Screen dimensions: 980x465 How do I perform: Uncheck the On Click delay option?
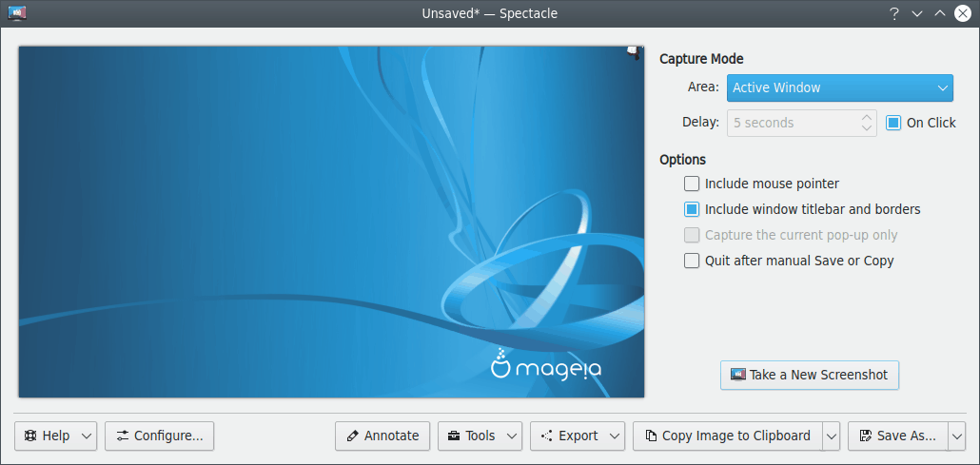[x=893, y=123]
